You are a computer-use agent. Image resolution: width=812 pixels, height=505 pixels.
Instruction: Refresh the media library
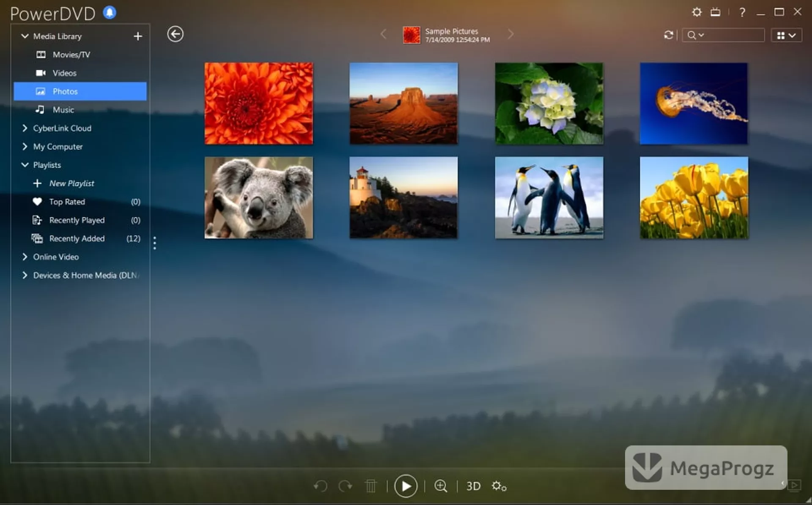pos(668,35)
